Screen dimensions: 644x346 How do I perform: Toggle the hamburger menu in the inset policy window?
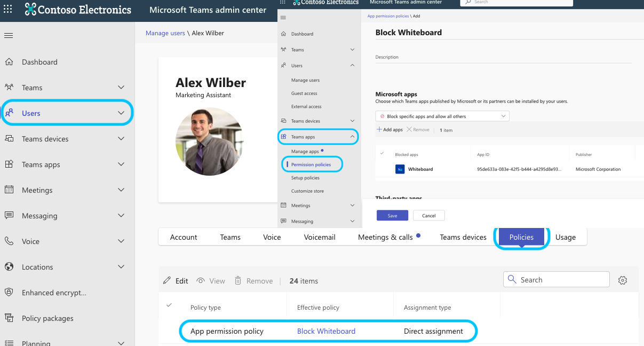coord(283,18)
